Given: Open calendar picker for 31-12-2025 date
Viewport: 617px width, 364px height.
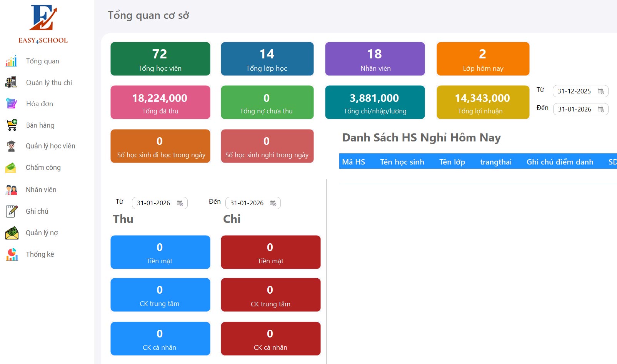Looking at the screenshot, I should point(600,91).
